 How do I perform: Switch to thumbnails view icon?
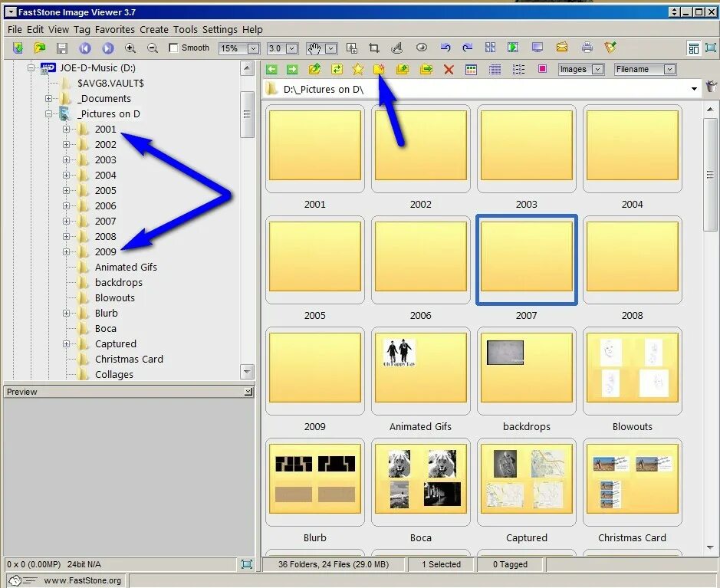pos(471,70)
